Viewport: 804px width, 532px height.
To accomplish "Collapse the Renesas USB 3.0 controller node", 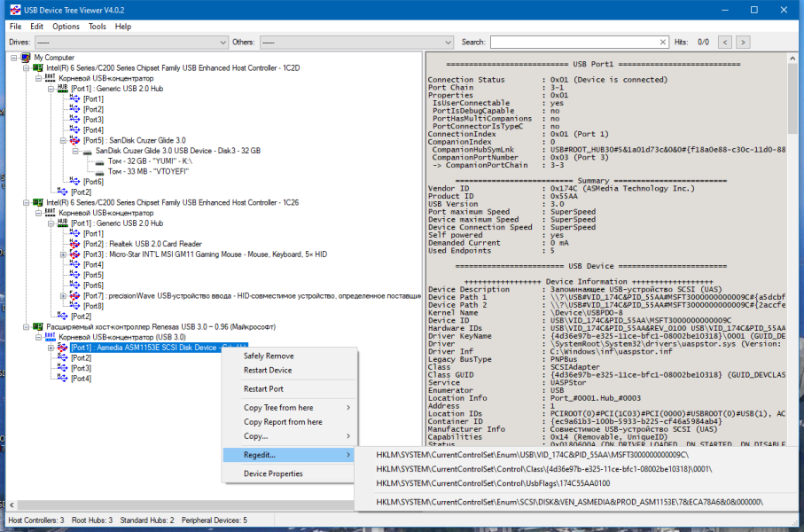I will point(27,327).
